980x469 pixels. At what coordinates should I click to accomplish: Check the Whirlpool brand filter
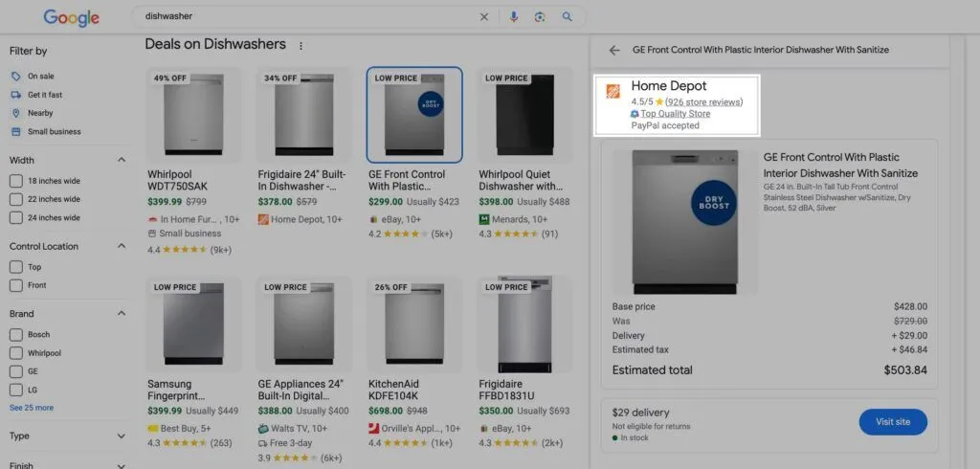click(x=16, y=353)
